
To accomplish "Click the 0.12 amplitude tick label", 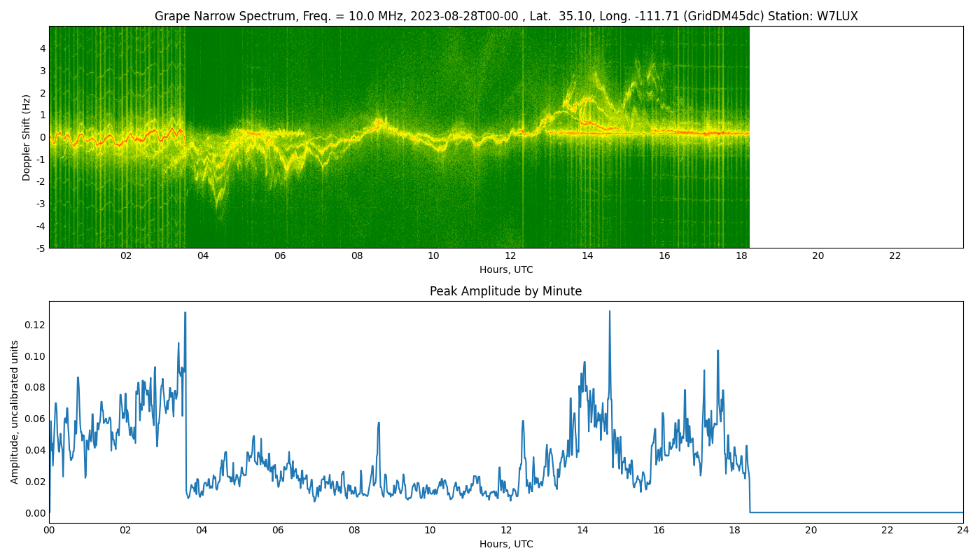I will tap(34, 325).
